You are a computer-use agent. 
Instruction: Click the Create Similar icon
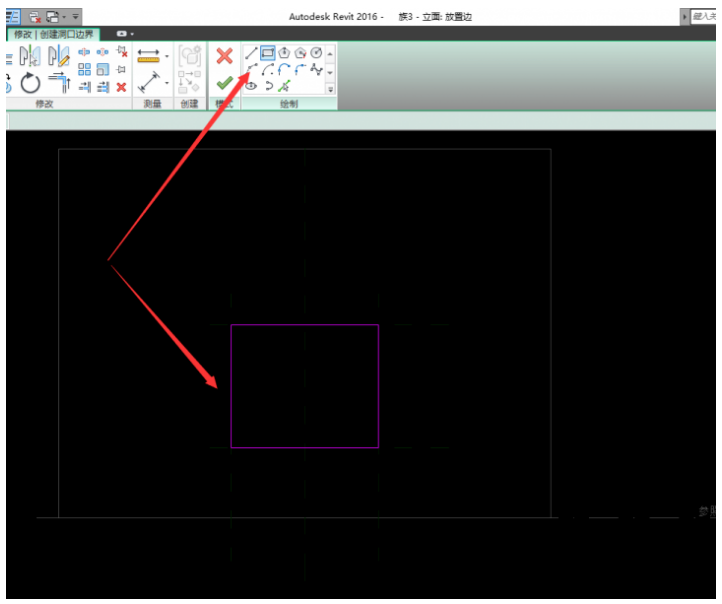(189, 81)
